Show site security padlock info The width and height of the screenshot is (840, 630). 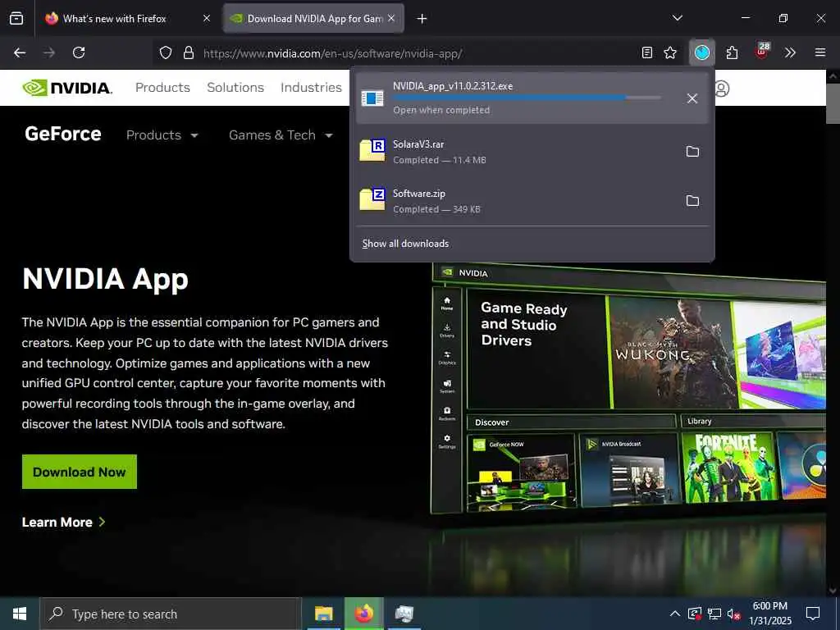[x=189, y=52]
